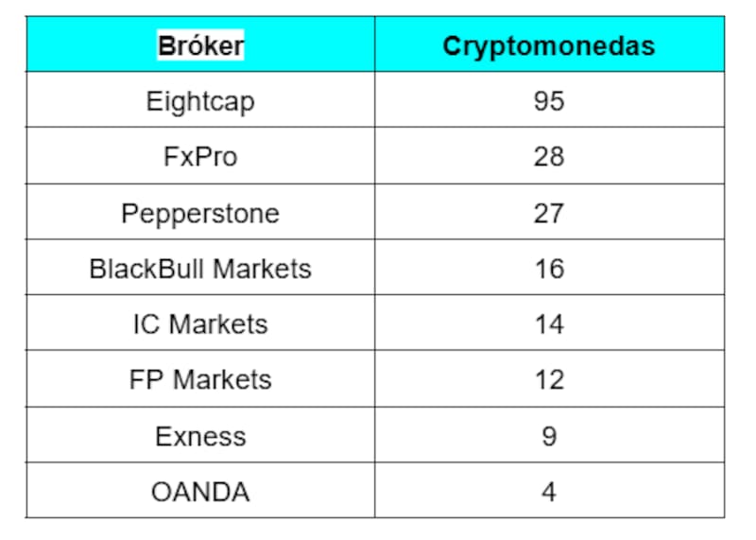The height and width of the screenshot is (540, 756).
Task: Select the BlackBull Markets cell
Action: (200, 268)
